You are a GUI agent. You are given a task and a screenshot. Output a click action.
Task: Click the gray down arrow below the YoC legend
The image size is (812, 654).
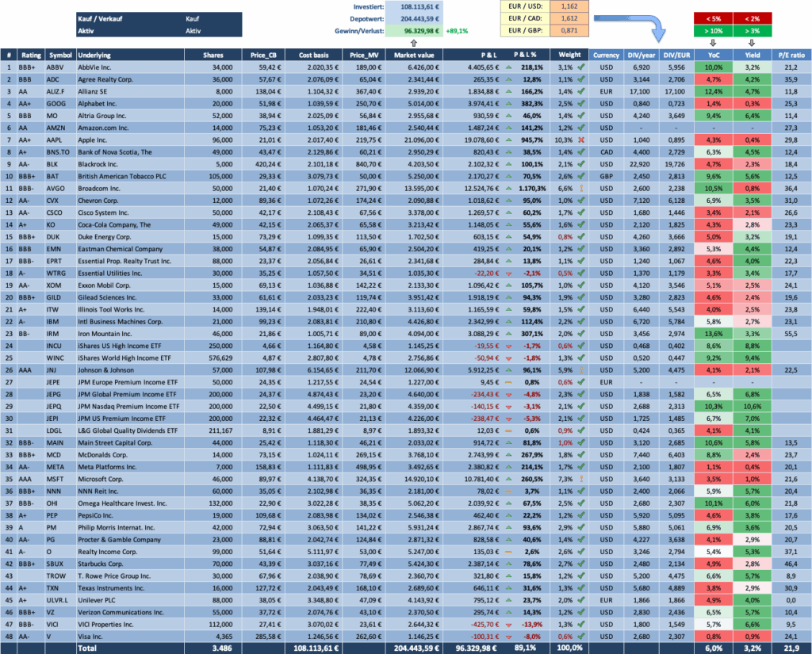tap(713, 43)
